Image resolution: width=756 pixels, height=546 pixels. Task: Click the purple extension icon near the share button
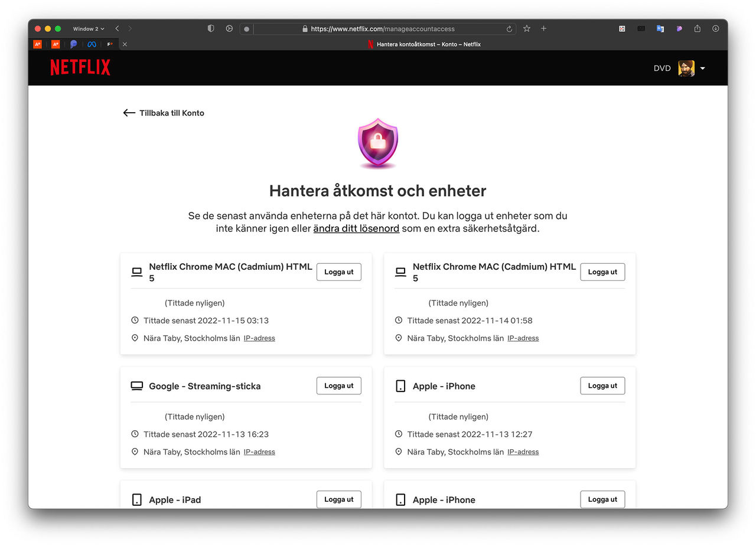point(679,28)
